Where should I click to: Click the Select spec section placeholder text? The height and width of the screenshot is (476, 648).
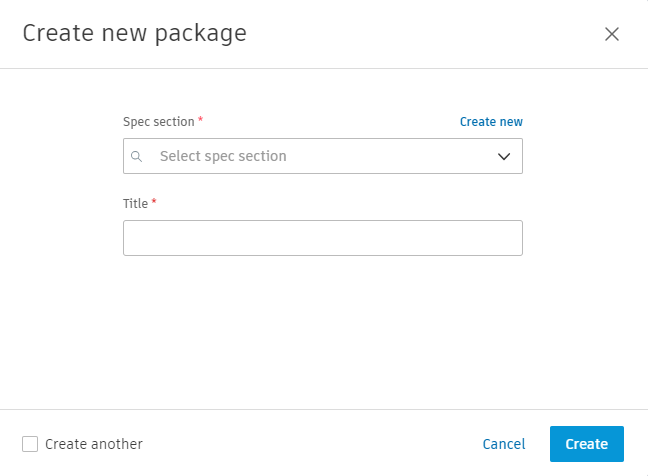(223, 157)
